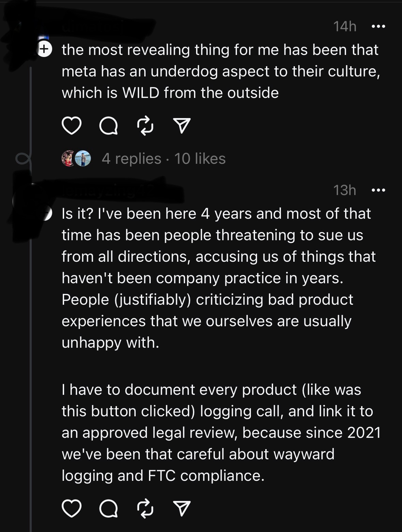Like the reply about FTC compliance
The height and width of the screenshot is (532, 402).
[72, 508]
